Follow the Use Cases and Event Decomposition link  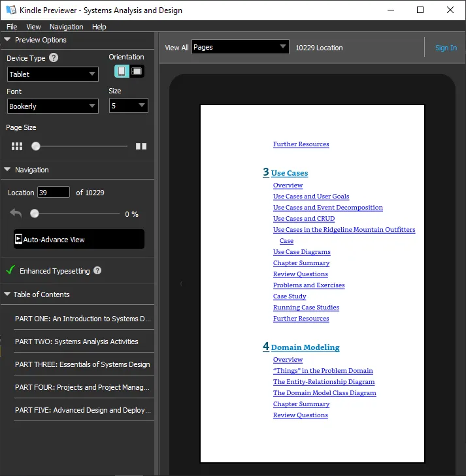tap(328, 208)
